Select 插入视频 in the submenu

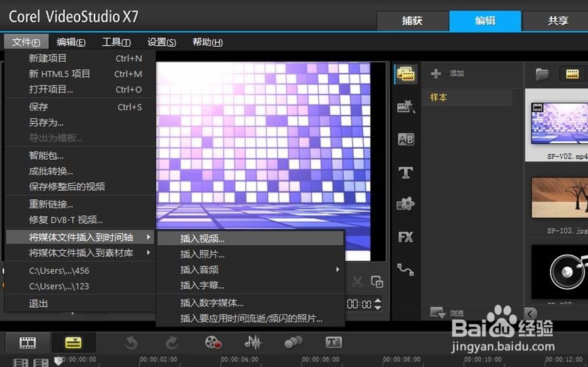point(251,239)
